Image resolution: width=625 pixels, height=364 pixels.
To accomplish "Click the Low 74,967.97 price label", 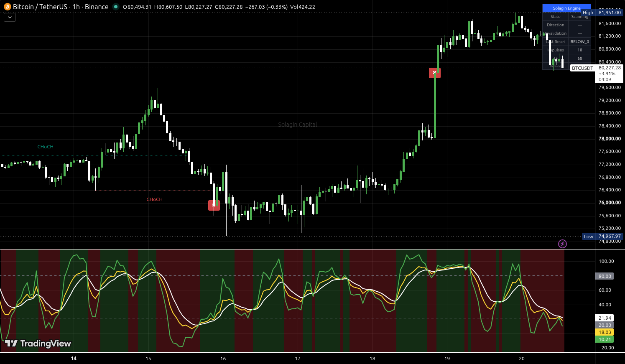I will (x=603, y=237).
